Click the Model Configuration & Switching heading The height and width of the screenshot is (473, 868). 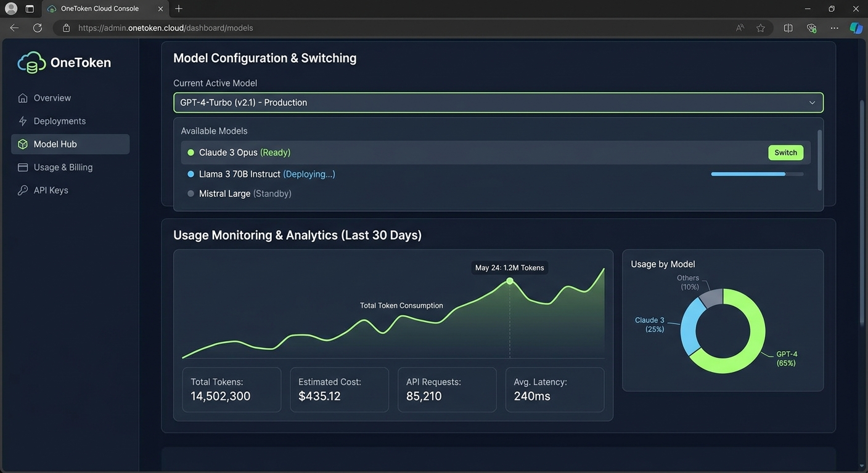pos(265,58)
